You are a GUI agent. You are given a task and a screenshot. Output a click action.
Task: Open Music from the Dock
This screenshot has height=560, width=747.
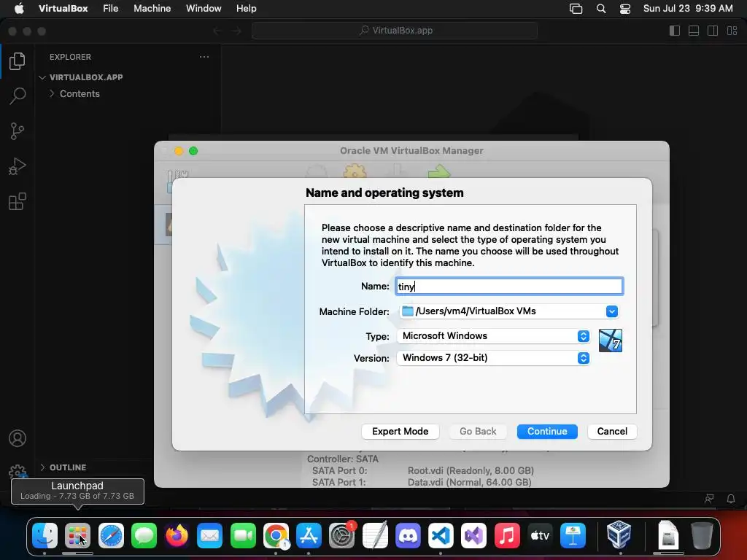tap(507, 536)
